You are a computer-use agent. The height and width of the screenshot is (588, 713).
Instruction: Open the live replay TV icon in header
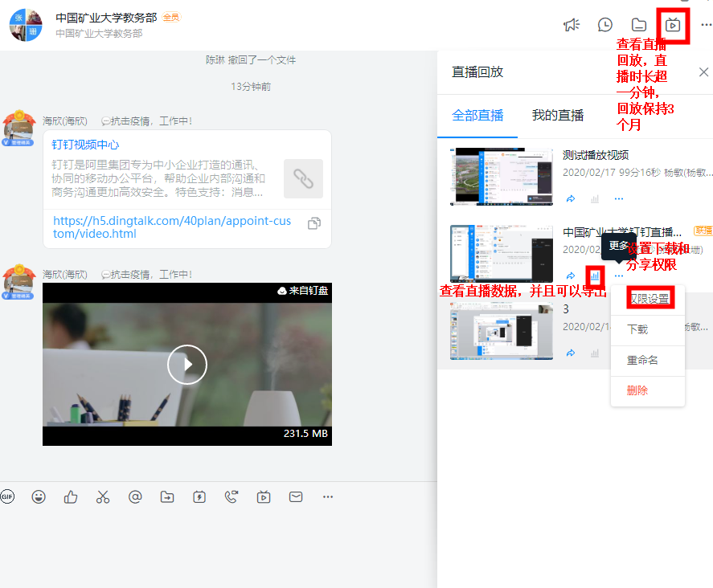pyautogui.click(x=673, y=25)
